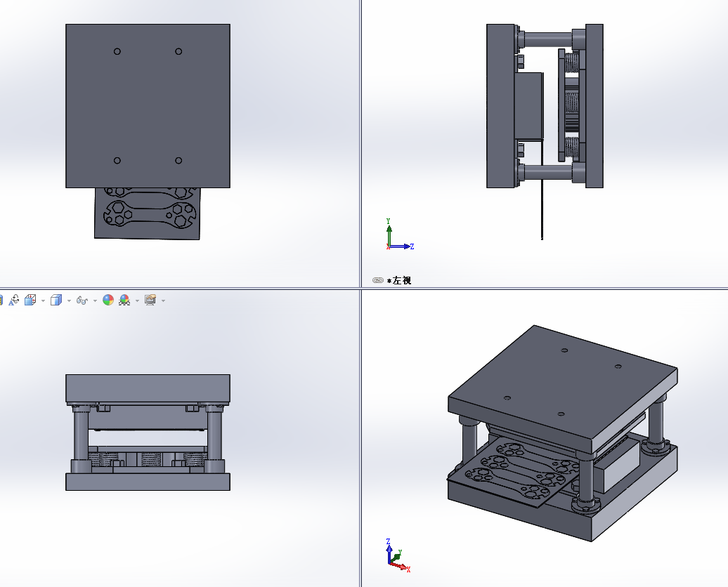This screenshot has width=728, height=587.
Task: Expand the Display Style dropdown arrow
Action: tap(69, 301)
